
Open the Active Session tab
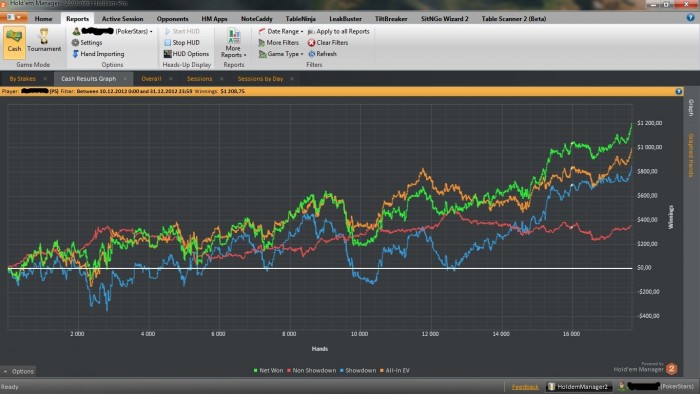[122, 19]
